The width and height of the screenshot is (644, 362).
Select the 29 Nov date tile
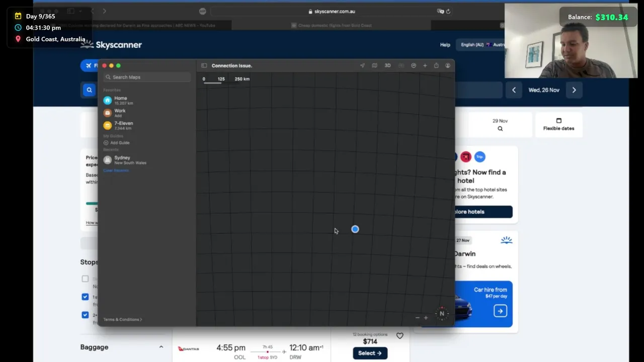coord(500,125)
